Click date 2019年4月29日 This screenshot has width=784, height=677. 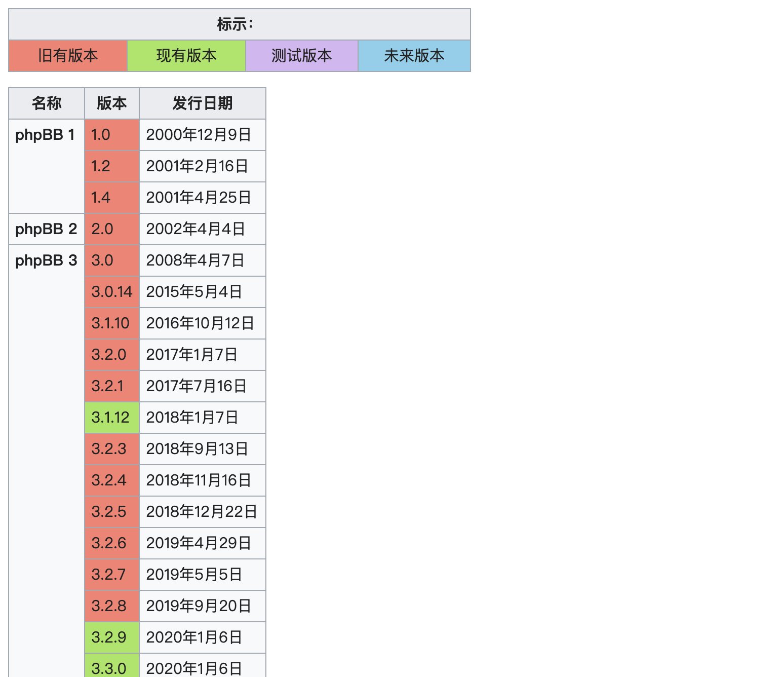(x=203, y=543)
